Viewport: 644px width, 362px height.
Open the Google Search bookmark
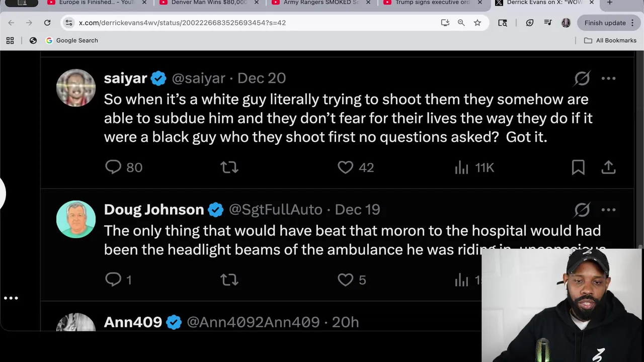pos(71,40)
